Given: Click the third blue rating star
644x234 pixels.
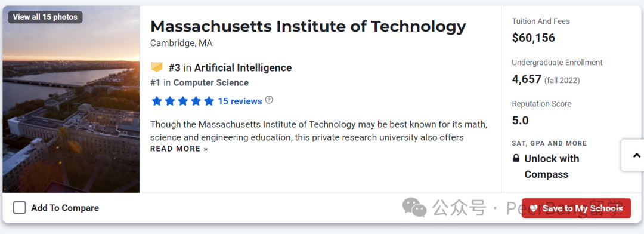Looking at the screenshot, I should click(183, 101).
